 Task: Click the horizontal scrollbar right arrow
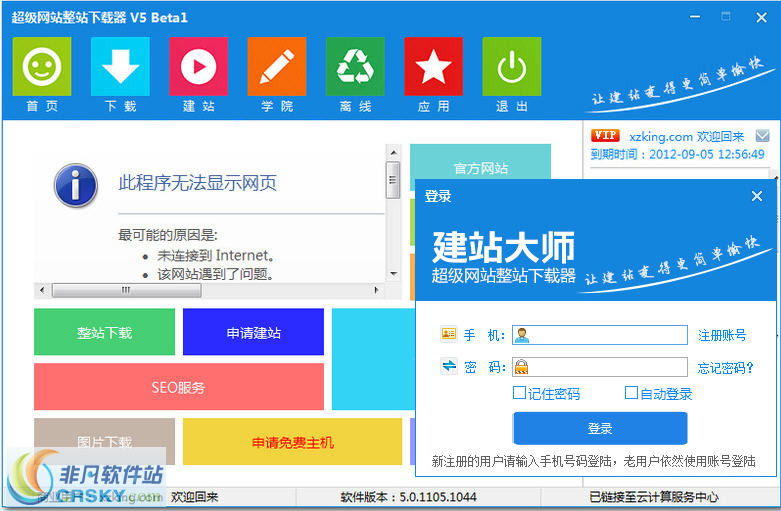click(377, 290)
